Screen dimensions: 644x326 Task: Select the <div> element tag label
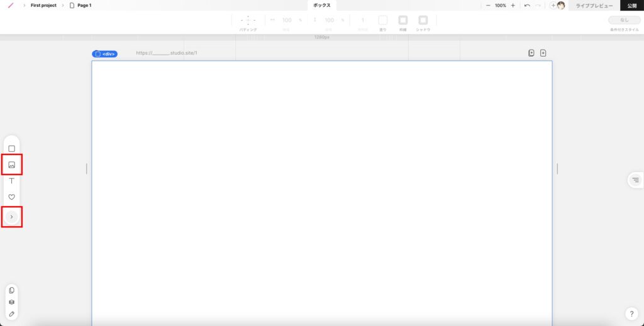[104, 54]
